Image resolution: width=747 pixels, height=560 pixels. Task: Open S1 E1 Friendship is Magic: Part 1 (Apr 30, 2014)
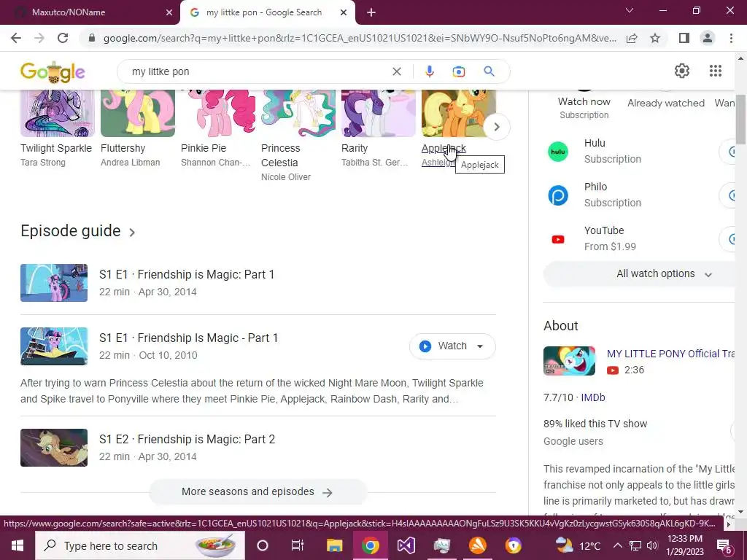click(x=186, y=275)
